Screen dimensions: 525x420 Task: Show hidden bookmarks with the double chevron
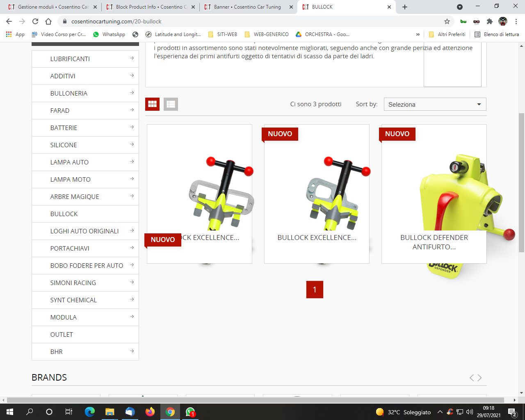pyautogui.click(x=418, y=34)
